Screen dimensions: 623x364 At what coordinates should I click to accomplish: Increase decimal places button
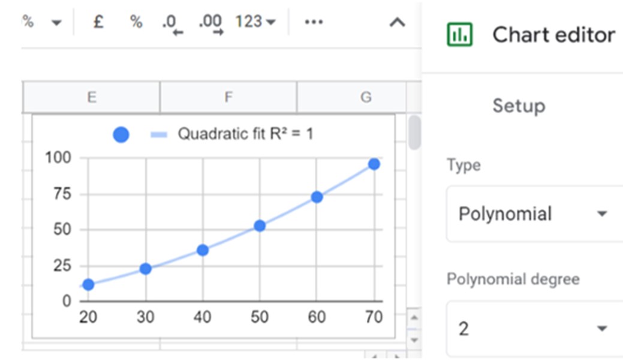210,24
